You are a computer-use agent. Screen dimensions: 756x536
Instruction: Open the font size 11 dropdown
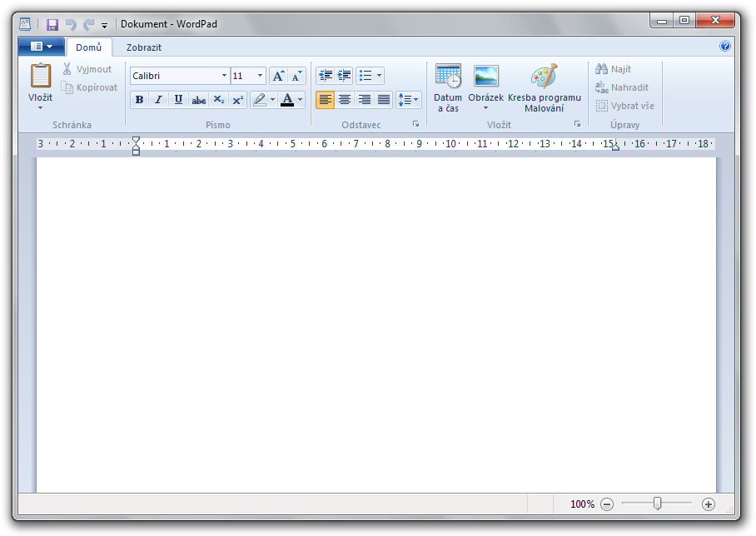(261, 76)
